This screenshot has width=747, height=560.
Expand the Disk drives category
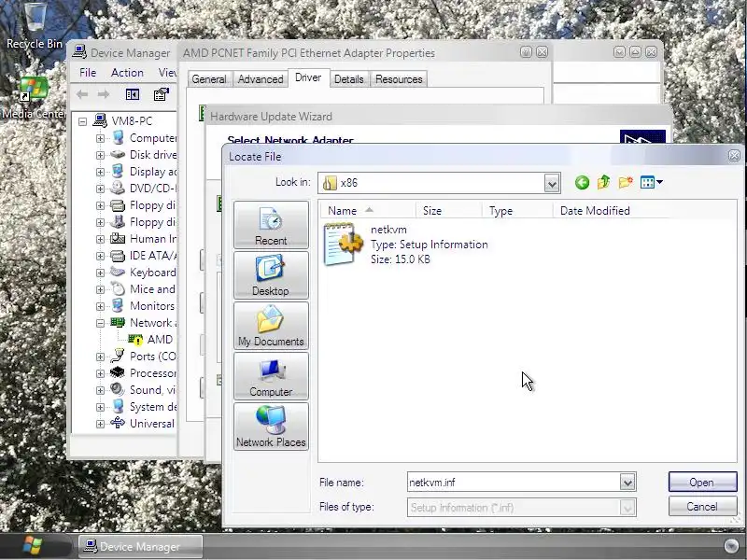click(100, 155)
